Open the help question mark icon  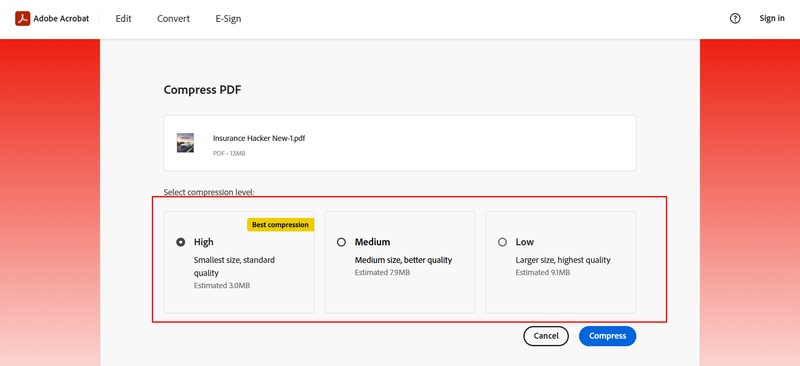tap(735, 18)
